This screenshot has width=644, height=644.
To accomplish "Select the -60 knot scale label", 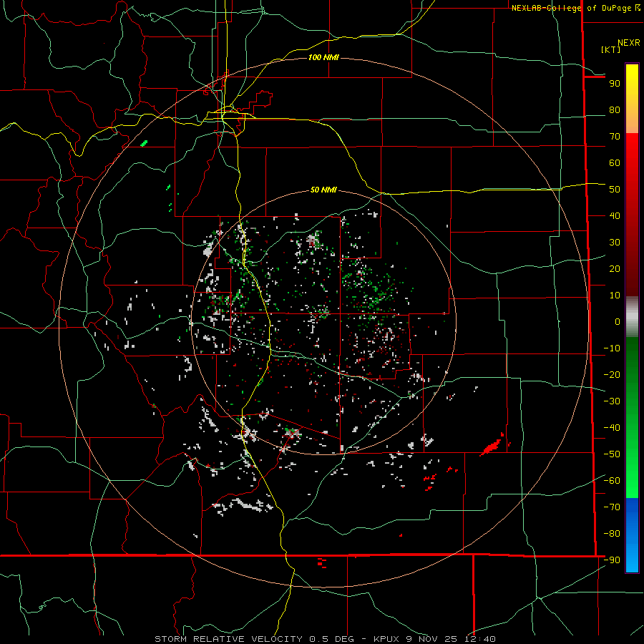I will (612, 481).
